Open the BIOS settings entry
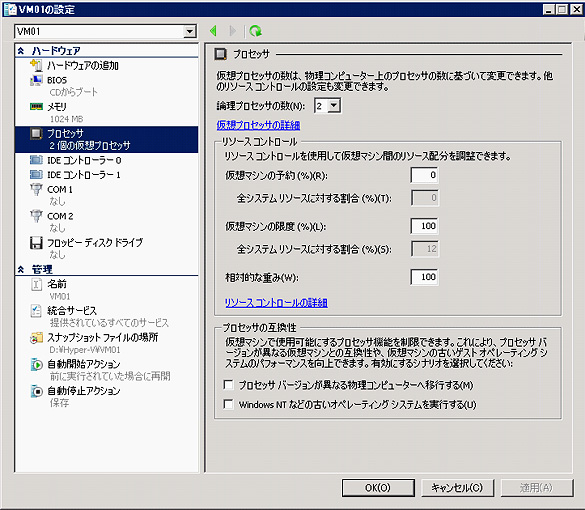The height and width of the screenshot is (510, 585). [x=57, y=80]
